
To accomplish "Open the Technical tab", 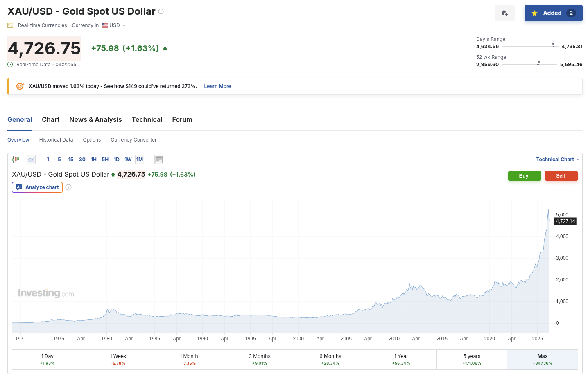I will pyautogui.click(x=147, y=119).
